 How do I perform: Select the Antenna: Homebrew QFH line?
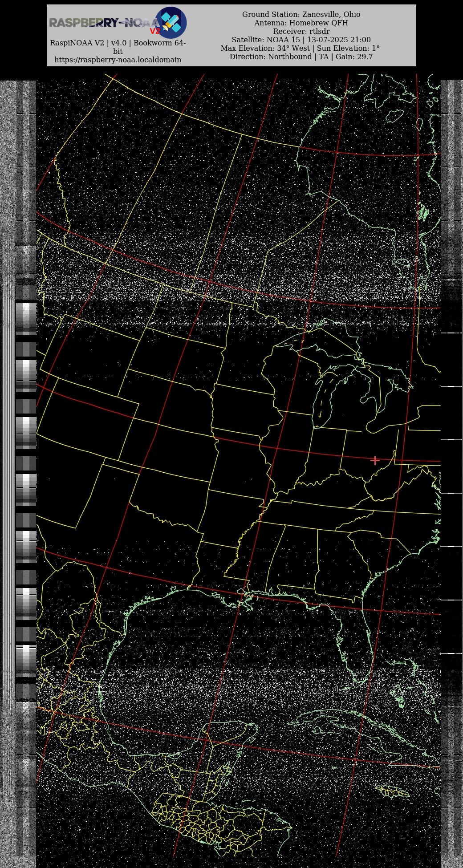click(301, 23)
